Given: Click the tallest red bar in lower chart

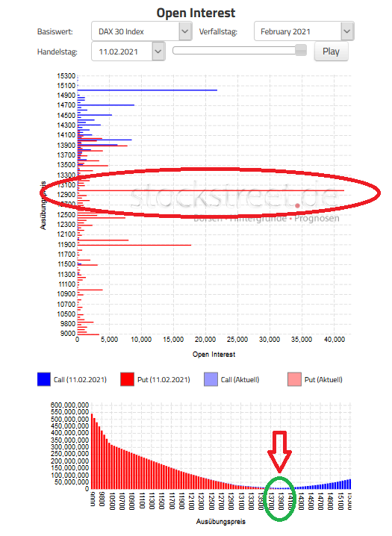Looking at the screenshot, I should coord(92,451).
